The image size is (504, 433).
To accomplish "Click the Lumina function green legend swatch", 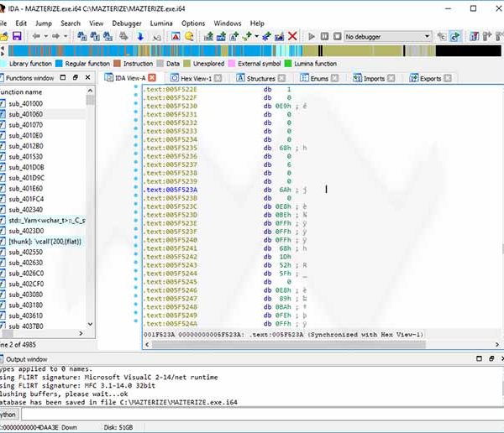I will (288, 63).
